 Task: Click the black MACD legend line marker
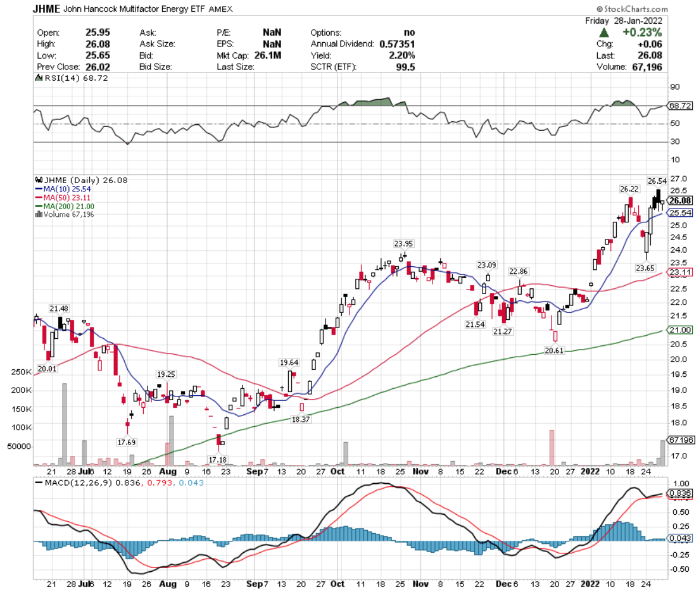39,483
